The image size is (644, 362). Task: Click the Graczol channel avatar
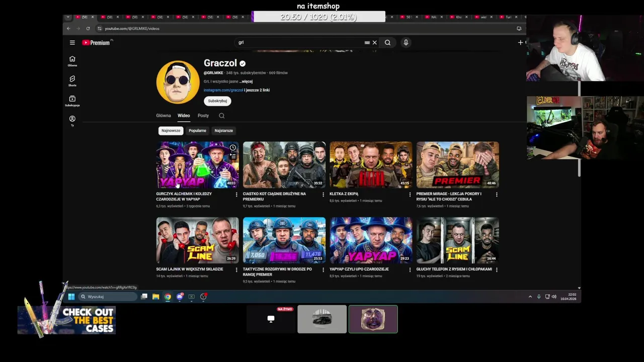[178, 82]
